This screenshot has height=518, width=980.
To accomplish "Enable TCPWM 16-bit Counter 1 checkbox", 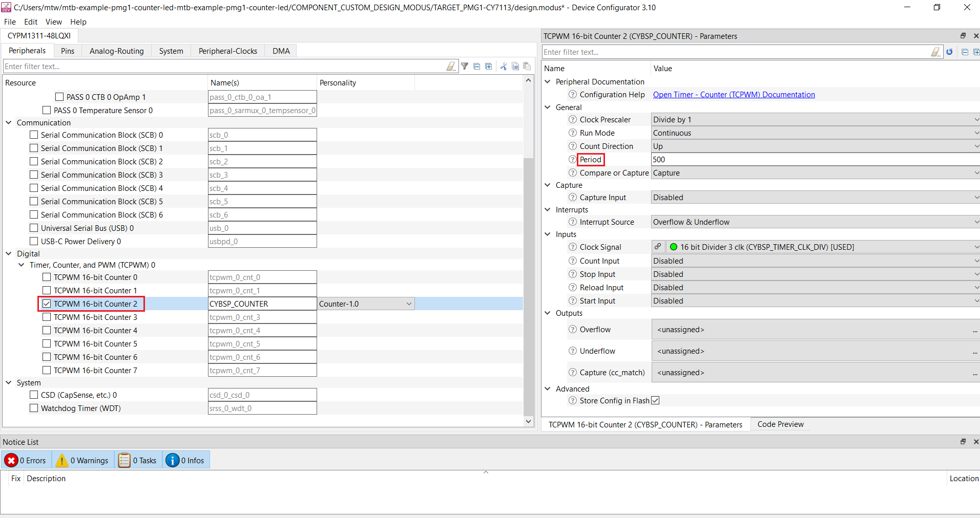I will point(47,291).
